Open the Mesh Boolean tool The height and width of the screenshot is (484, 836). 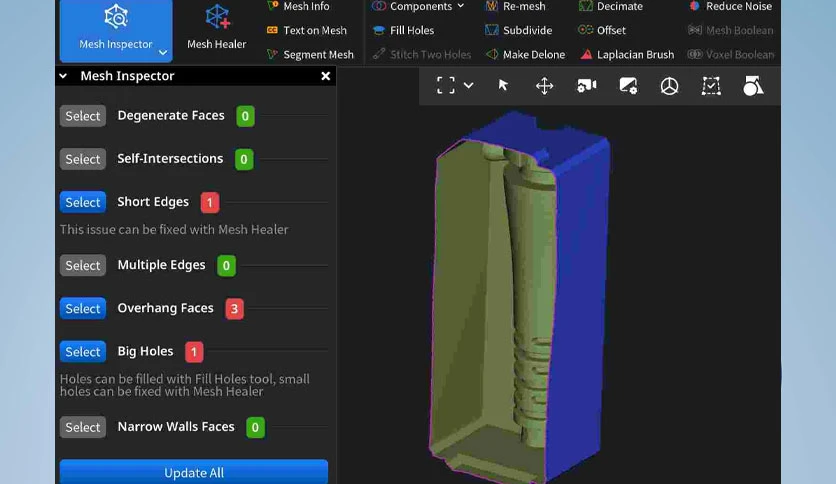coord(730,30)
